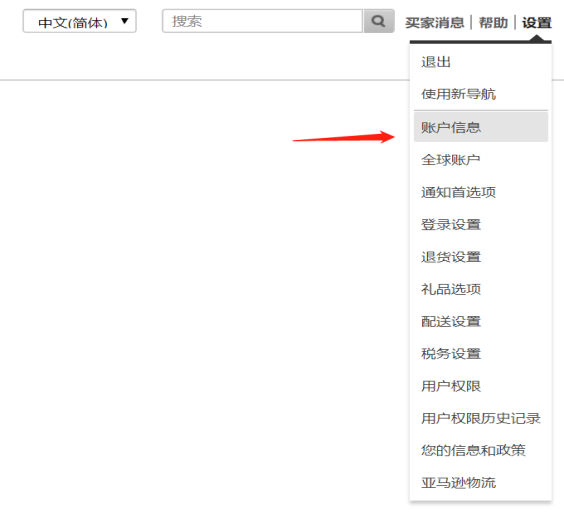This screenshot has height=513, width=564.
Task: Focus the 搜索 search input field
Action: [x=262, y=21]
